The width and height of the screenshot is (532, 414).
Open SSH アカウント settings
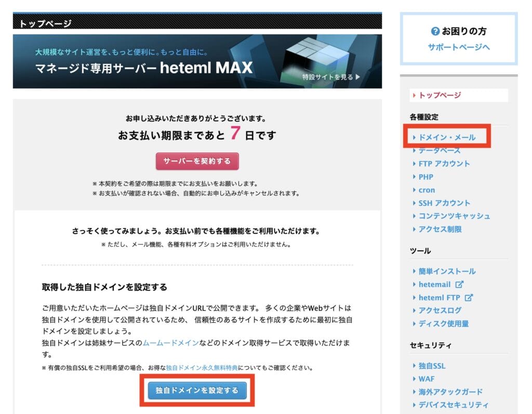[444, 203]
